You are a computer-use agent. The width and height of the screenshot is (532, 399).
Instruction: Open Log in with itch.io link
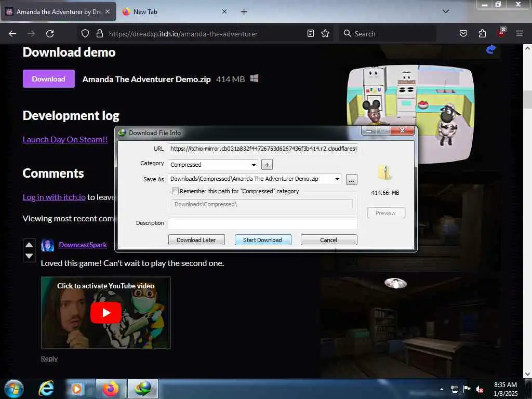[54, 197]
